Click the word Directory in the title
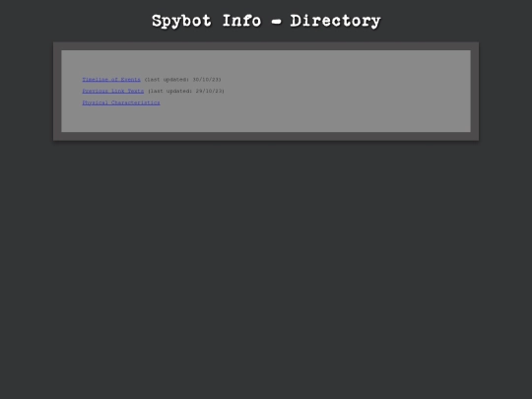The width and height of the screenshot is (532, 399). [x=336, y=22]
